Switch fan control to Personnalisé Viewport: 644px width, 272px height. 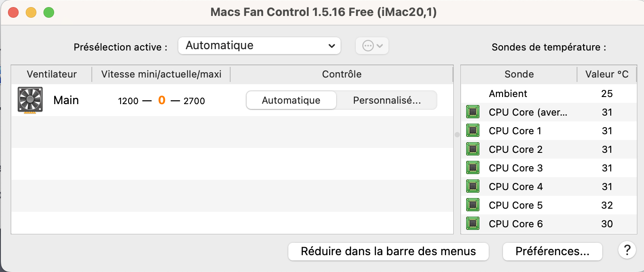(x=387, y=100)
